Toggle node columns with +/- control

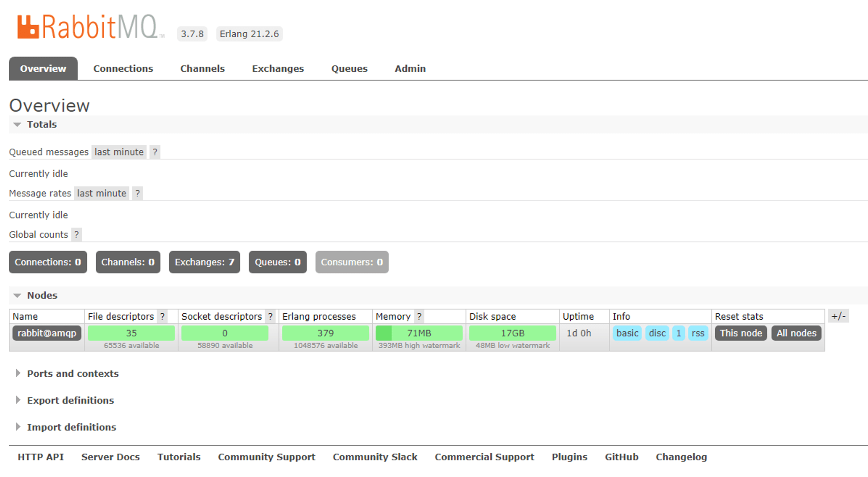(838, 316)
